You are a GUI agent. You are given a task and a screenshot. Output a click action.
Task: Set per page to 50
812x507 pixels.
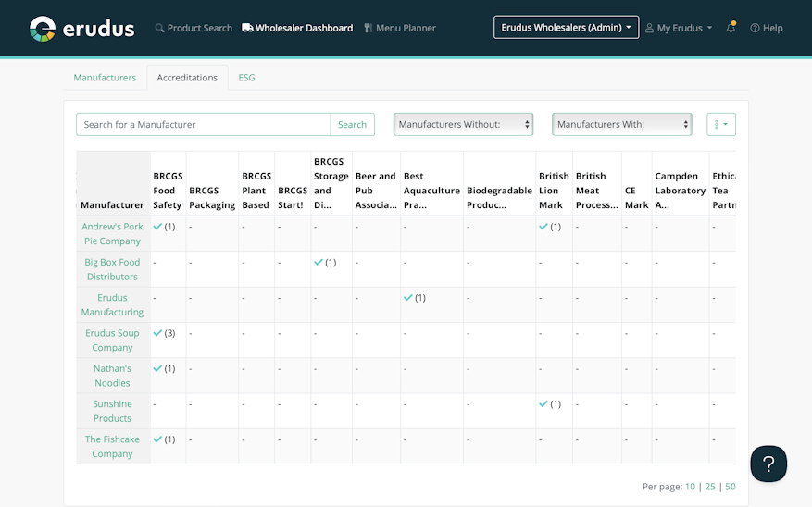coord(731,487)
